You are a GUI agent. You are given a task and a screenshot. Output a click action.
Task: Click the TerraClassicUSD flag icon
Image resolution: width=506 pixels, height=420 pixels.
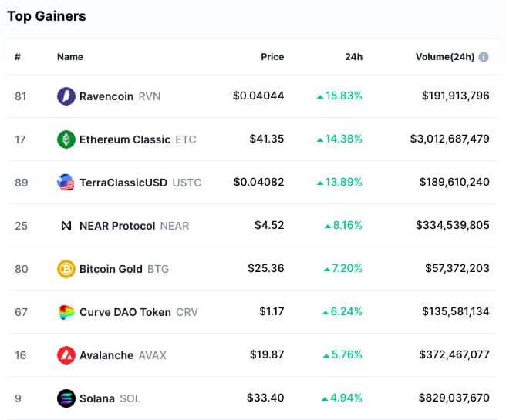click(66, 183)
